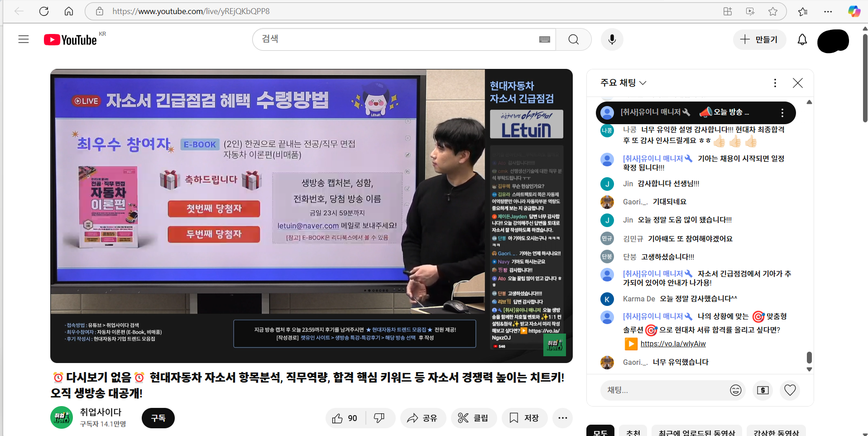Expand the 주요 채팅 chat mode dropdown
The image size is (868, 436).
623,83
